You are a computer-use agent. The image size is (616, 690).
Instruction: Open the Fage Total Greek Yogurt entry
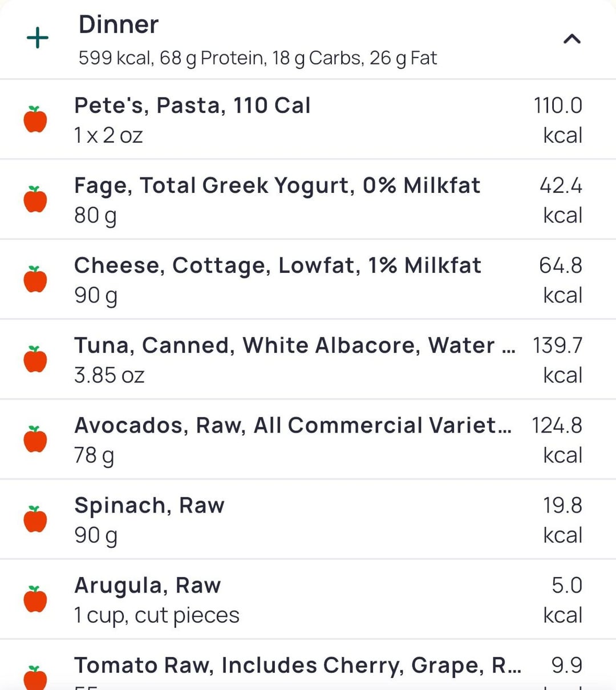tap(308, 199)
